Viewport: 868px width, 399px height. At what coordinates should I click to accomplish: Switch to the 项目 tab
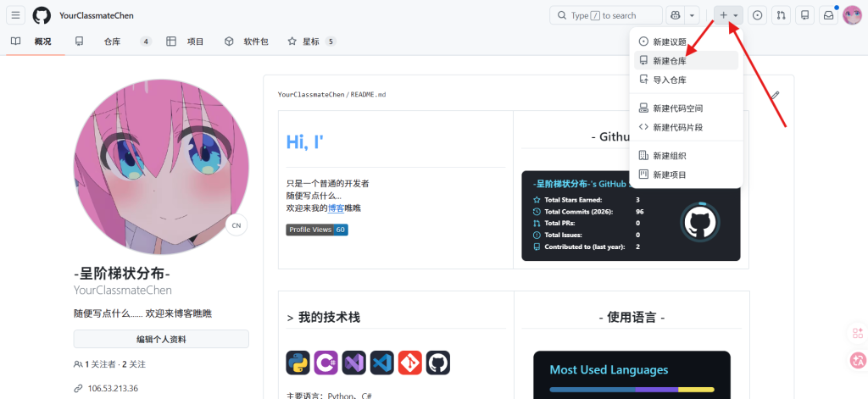click(186, 42)
